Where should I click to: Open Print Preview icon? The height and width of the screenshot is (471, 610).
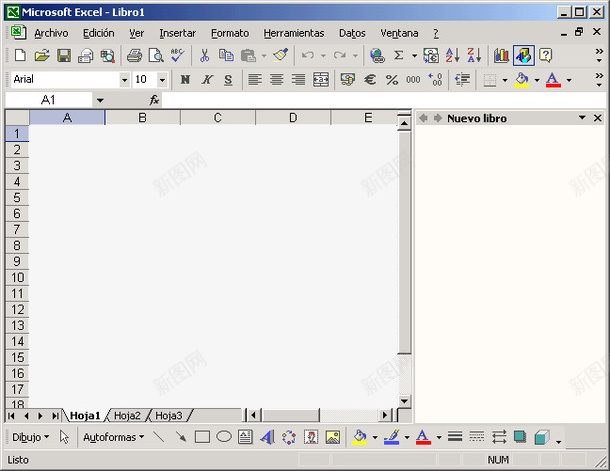(x=156, y=56)
